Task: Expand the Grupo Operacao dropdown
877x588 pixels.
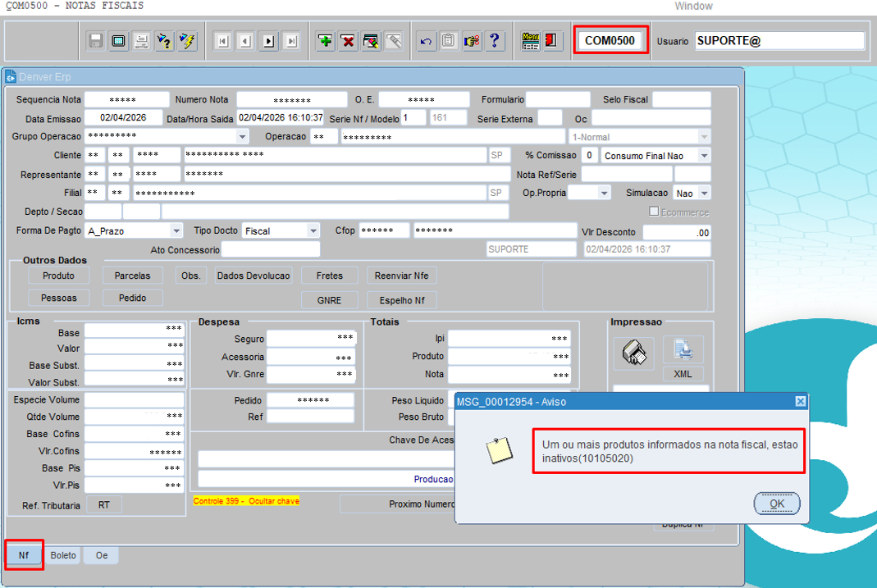Action: pos(242,136)
